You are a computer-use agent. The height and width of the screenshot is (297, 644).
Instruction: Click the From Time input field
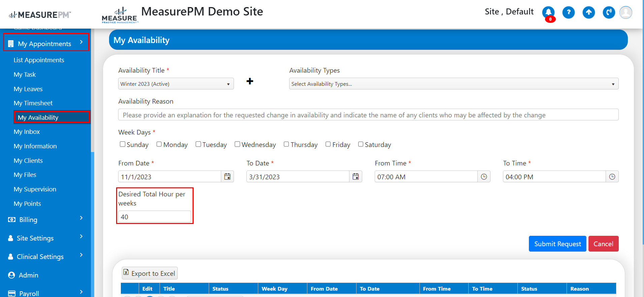[x=426, y=177]
